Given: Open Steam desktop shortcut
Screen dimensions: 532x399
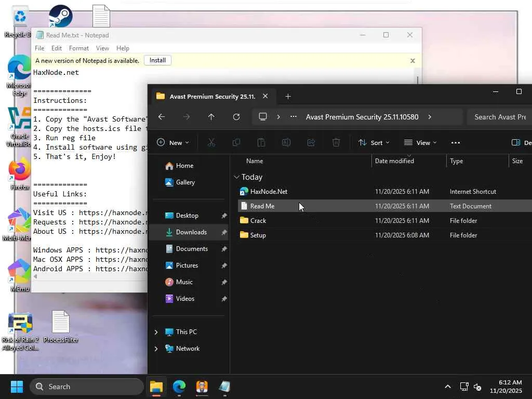Looking at the screenshot, I should pyautogui.click(x=60, y=16).
